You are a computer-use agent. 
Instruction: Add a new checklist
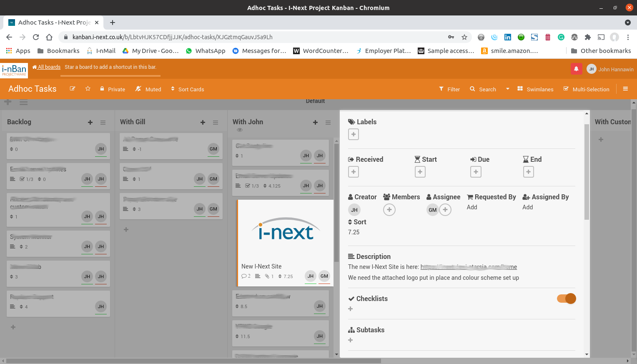pyautogui.click(x=351, y=309)
